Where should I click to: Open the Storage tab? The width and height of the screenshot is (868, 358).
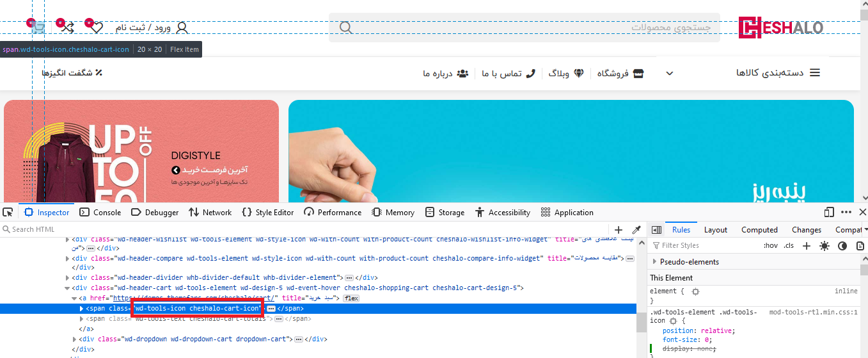pos(445,213)
